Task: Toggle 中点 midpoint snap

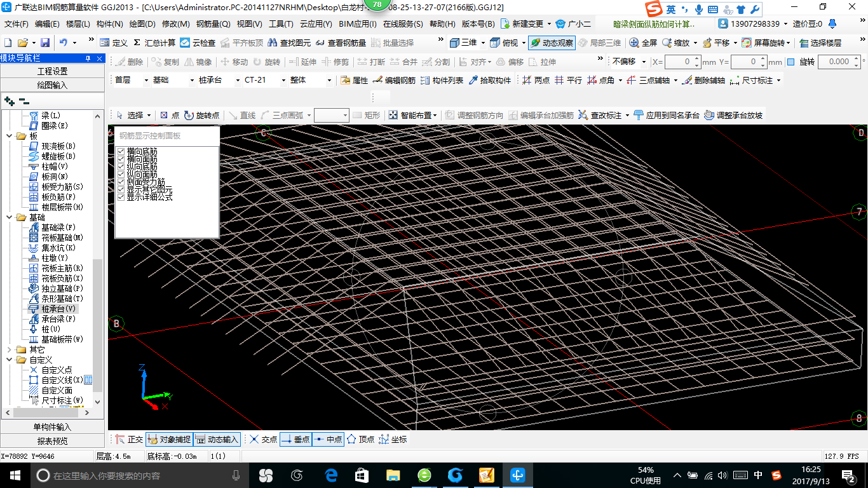Action: [x=328, y=439]
